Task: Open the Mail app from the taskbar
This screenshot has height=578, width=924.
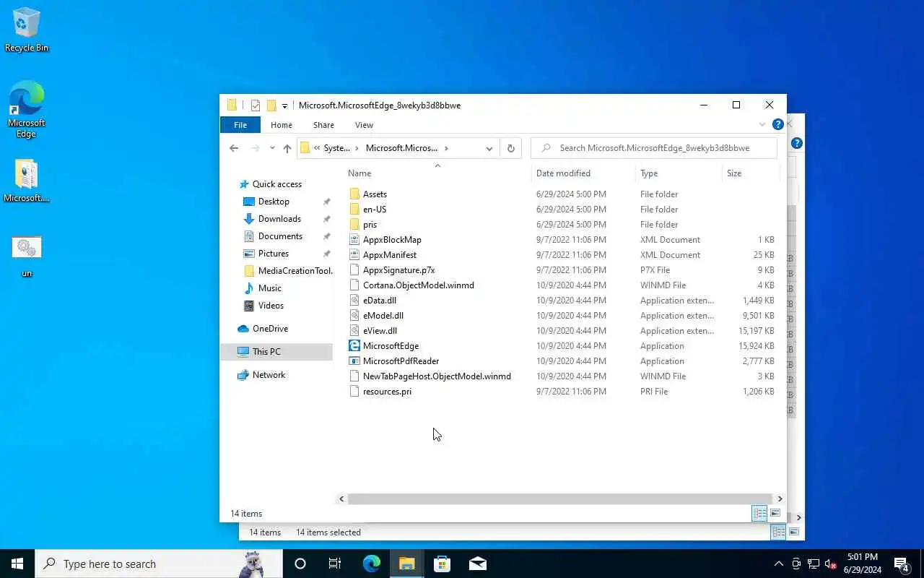Action: [x=478, y=564]
